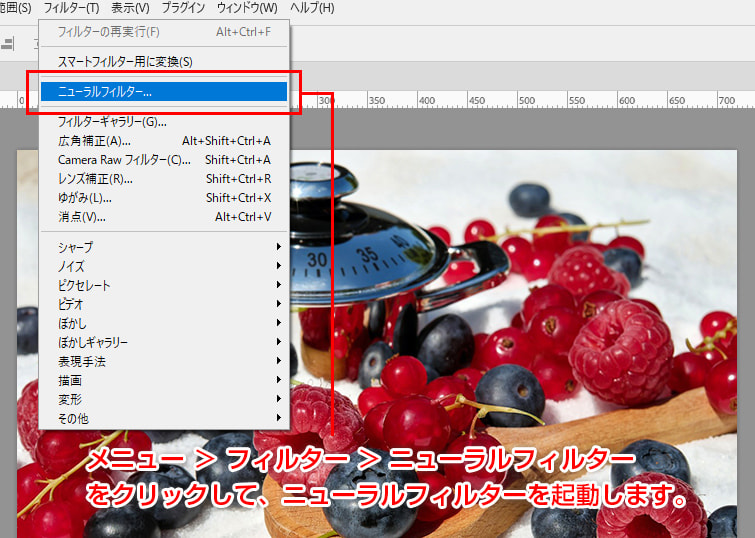Click フィルターの再実行(F) entry

point(164,32)
